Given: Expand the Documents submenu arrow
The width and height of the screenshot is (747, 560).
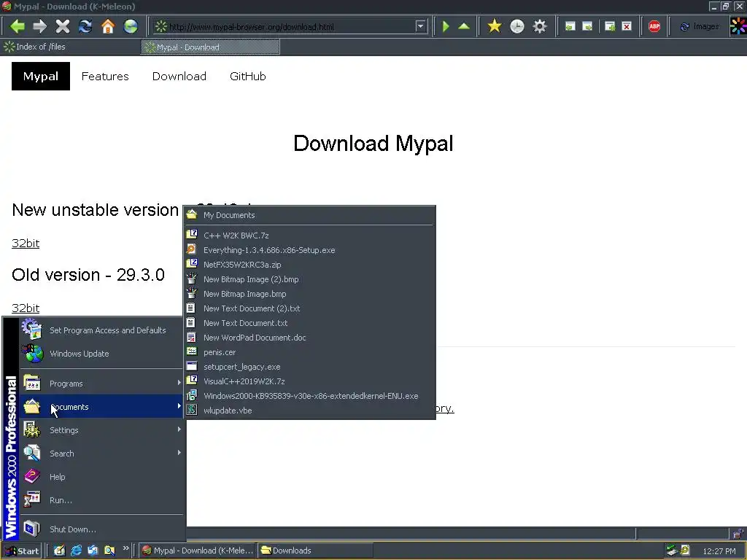Looking at the screenshot, I should tap(179, 406).
